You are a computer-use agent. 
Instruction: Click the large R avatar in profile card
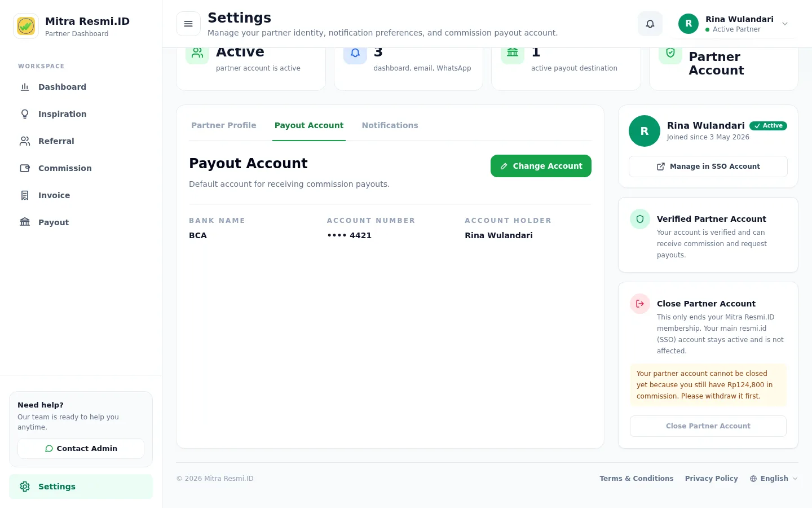click(x=645, y=131)
